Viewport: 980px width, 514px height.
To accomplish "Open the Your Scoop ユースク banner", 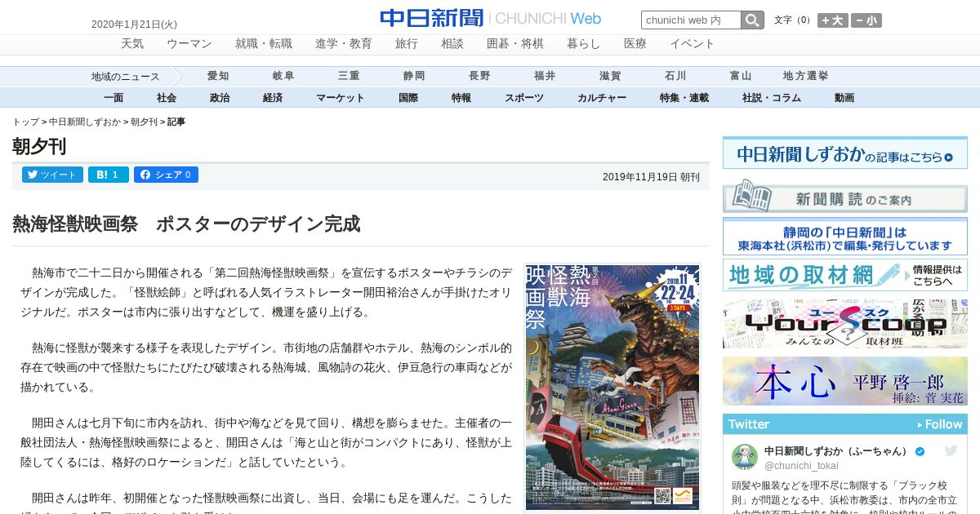I will [845, 324].
